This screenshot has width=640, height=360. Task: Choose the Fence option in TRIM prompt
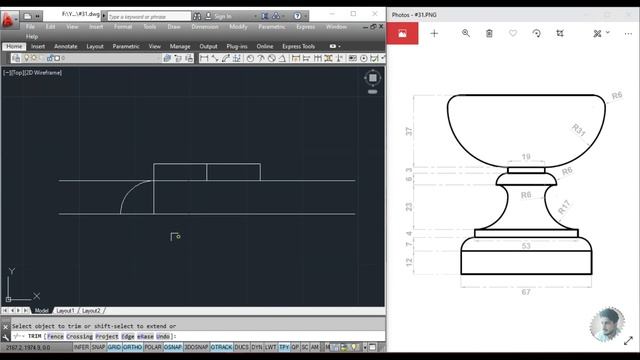click(x=55, y=337)
